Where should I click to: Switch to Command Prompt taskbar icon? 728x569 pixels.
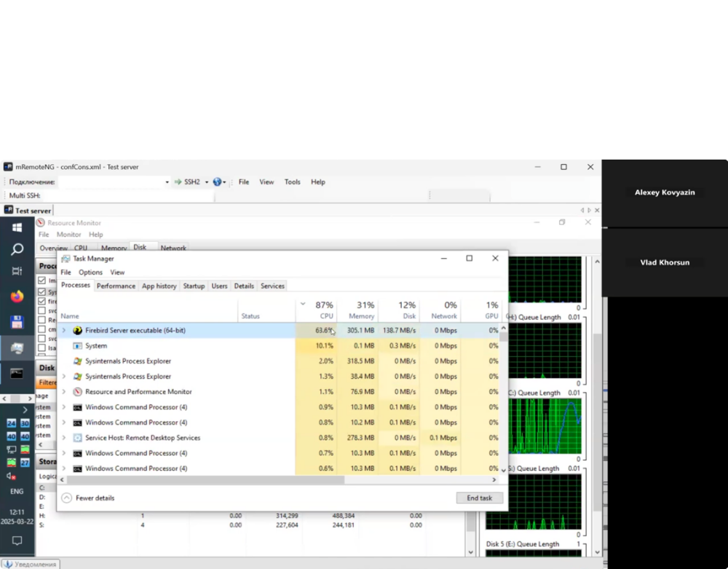pyautogui.click(x=17, y=373)
